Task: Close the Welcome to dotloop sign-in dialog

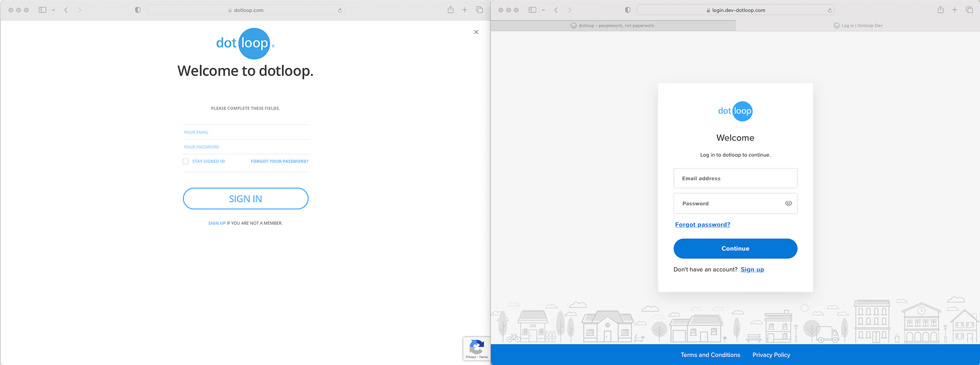Action: (x=476, y=32)
